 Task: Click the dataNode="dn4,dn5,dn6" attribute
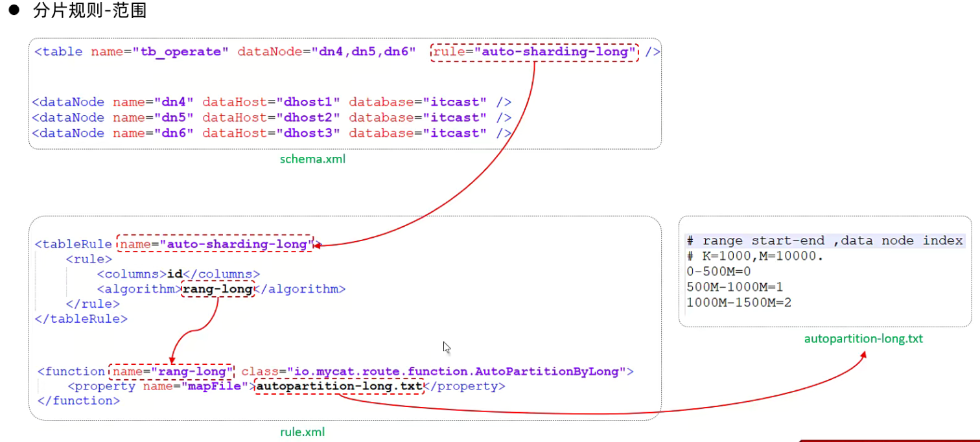[326, 52]
